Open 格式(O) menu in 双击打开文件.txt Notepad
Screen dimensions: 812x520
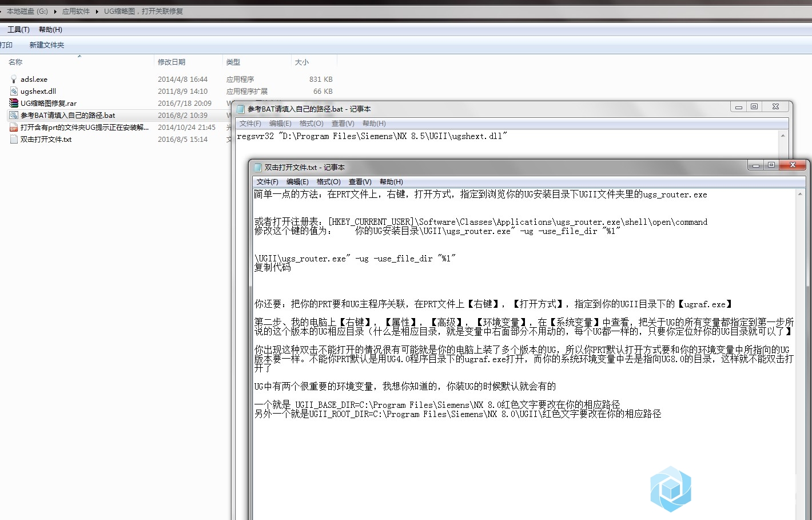(329, 182)
